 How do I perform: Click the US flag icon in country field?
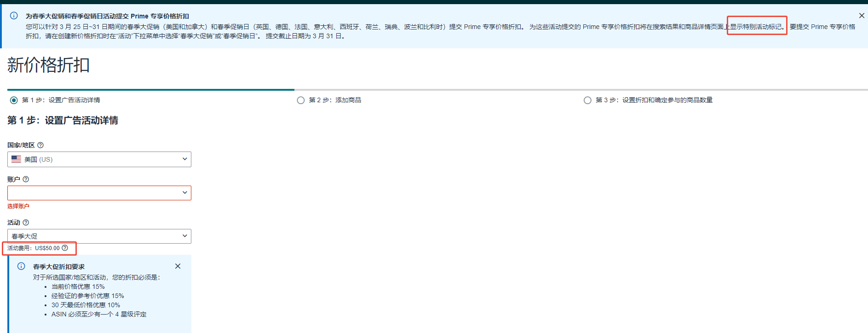click(x=16, y=159)
